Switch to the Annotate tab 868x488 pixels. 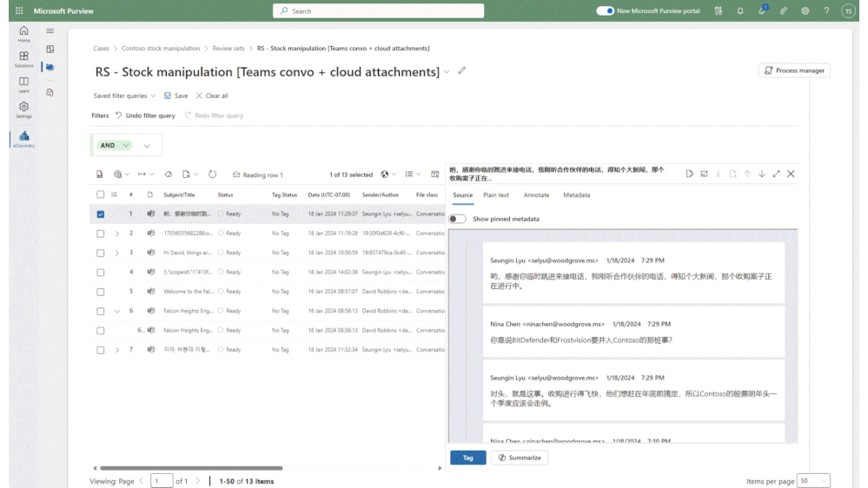[536, 195]
